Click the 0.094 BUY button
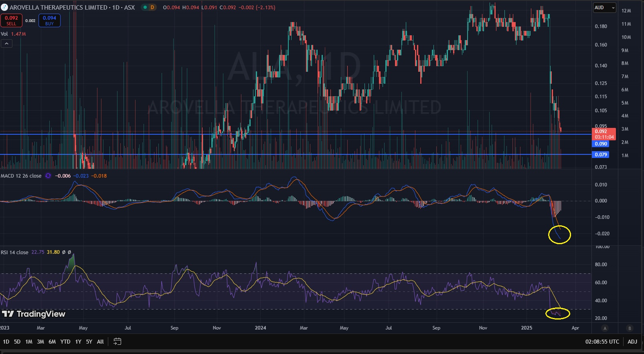This screenshot has height=354, width=644. click(x=49, y=20)
